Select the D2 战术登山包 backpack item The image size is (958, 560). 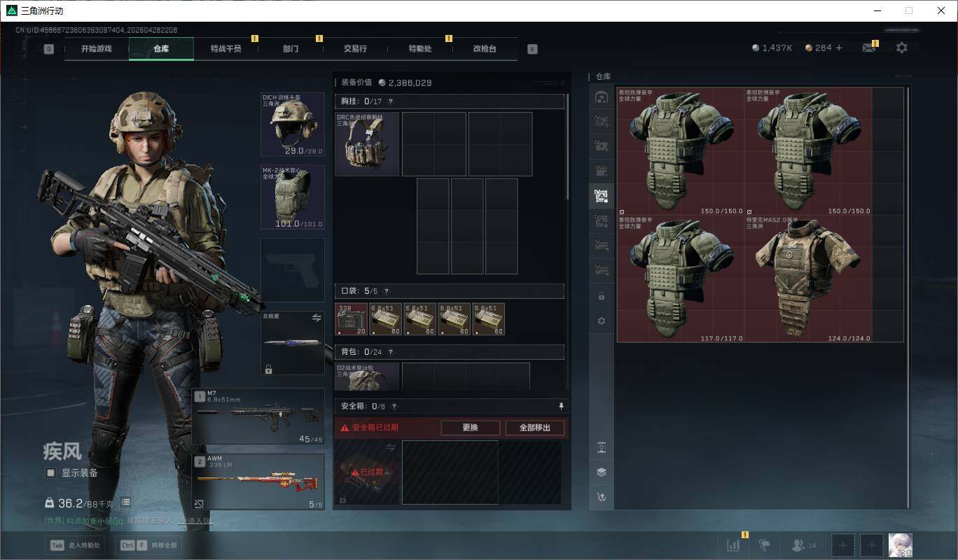point(367,376)
